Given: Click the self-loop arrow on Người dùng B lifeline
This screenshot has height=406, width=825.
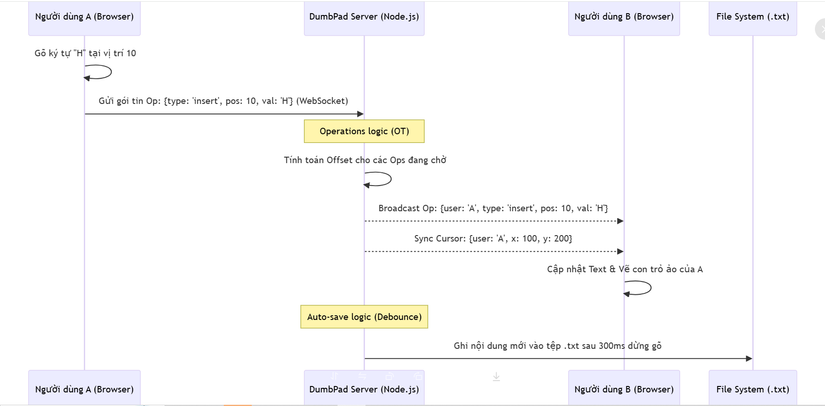Looking at the screenshot, I should 640,288.
